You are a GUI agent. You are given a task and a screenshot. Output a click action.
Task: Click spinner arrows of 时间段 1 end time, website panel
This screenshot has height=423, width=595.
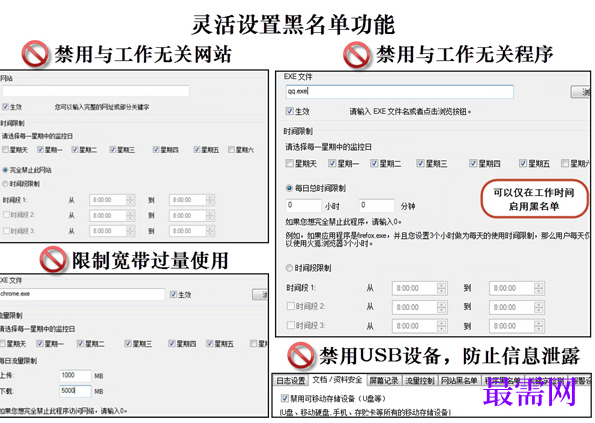pyautogui.click(x=210, y=200)
